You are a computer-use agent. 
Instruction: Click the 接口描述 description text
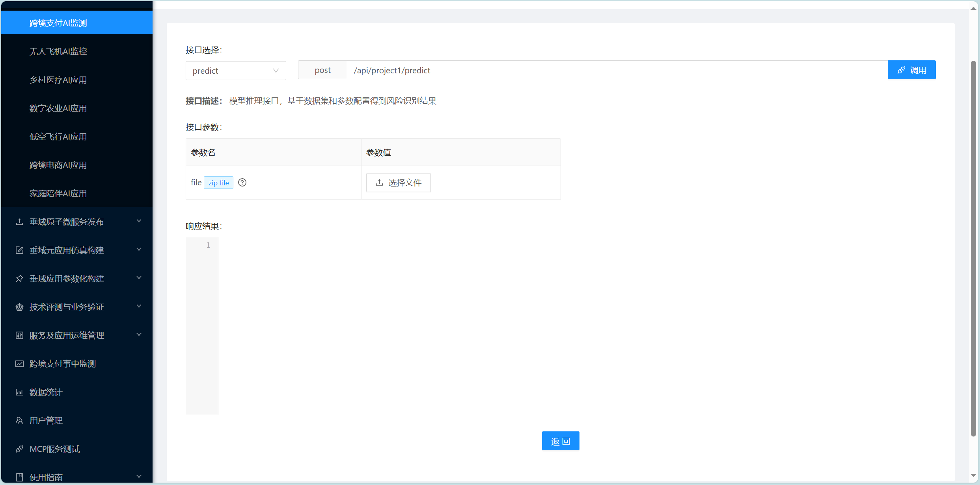[x=333, y=101]
